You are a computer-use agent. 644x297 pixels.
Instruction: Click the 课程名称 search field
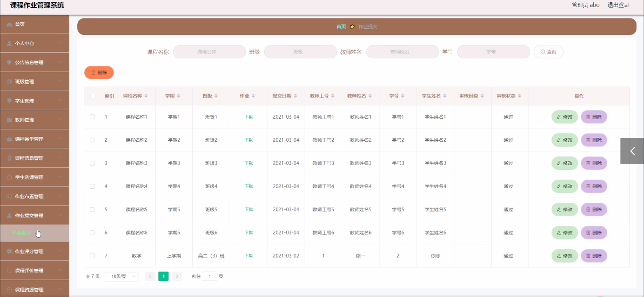pos(209,52)
